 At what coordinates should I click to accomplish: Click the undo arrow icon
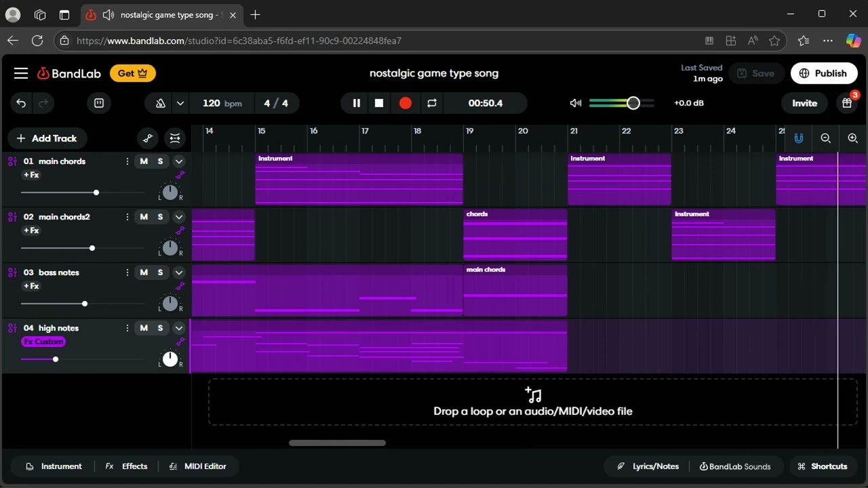click(x=21, y=103)
